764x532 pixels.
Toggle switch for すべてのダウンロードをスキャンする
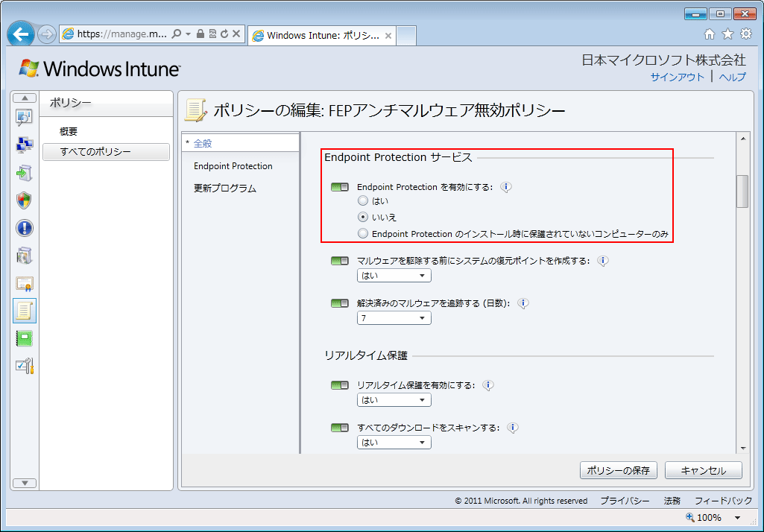(340, 428)
